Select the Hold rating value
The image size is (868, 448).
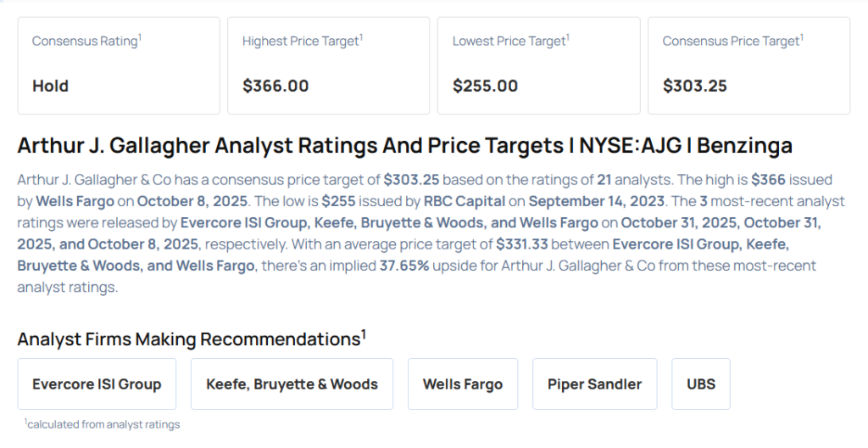50,86
